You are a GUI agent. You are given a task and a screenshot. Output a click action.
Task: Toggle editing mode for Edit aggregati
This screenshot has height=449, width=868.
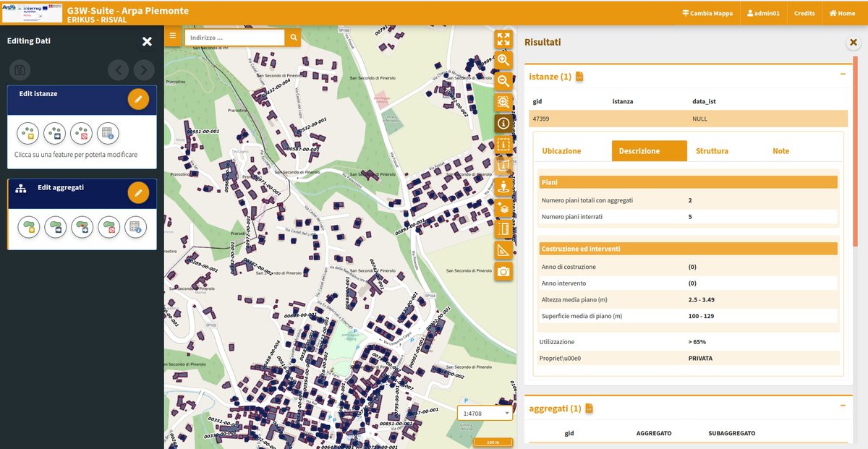click(x=138, y=192)
